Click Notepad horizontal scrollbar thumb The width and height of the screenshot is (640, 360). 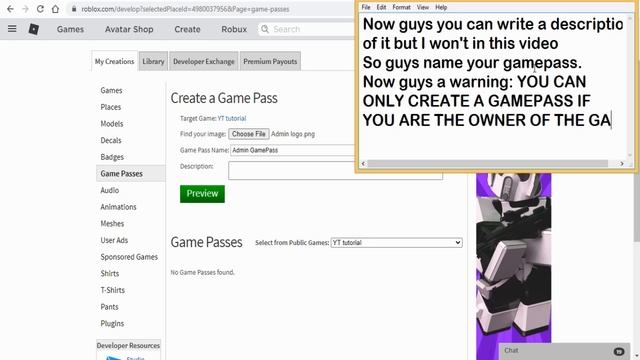coord(488,164)
